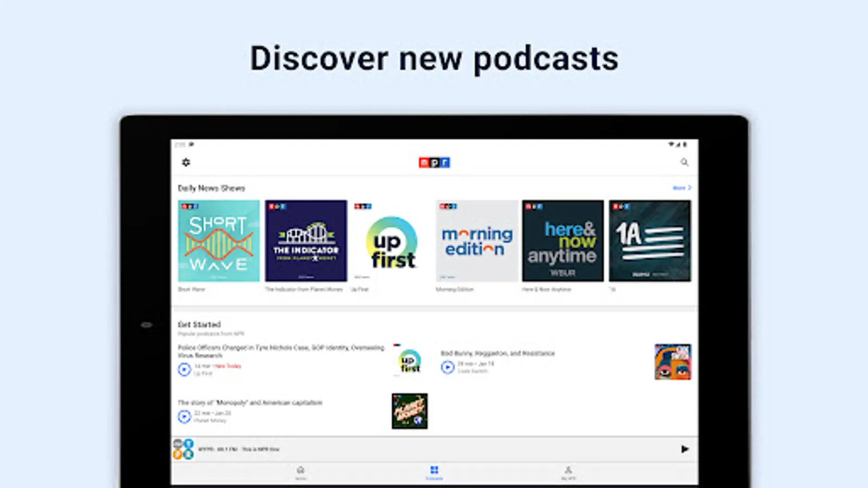Open the Planet Money episode artwork
Image resolution: width=868 pixels, height=488 pixels.
(410, 411)
